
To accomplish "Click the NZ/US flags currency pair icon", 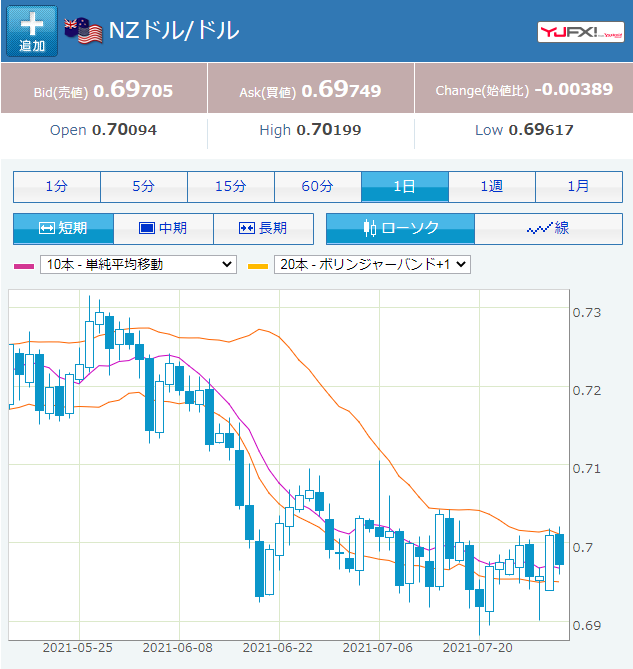I will point(84,31).
